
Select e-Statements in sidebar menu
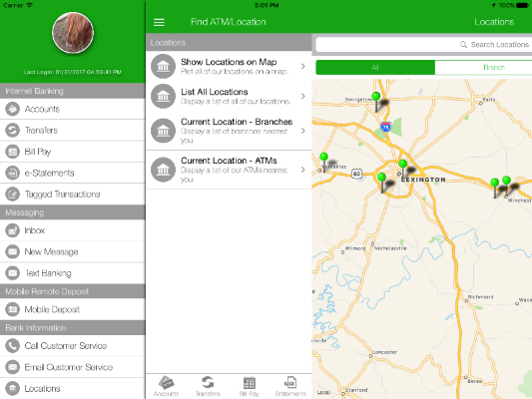[73, 173]
